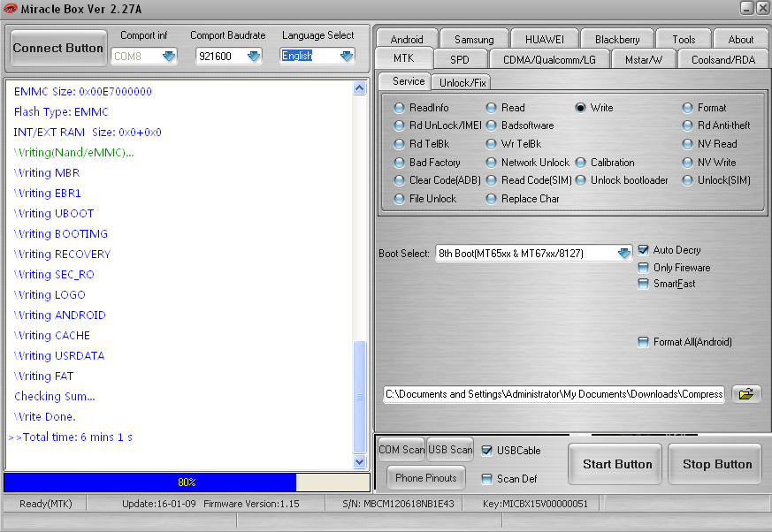Select the Rd Anti-theft option

click(687, 125)
